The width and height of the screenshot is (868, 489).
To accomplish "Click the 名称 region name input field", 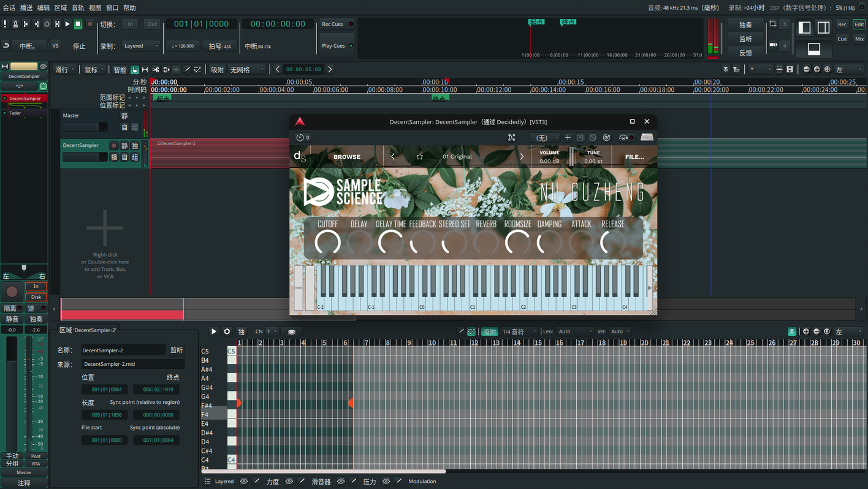I will click(123, 350).
